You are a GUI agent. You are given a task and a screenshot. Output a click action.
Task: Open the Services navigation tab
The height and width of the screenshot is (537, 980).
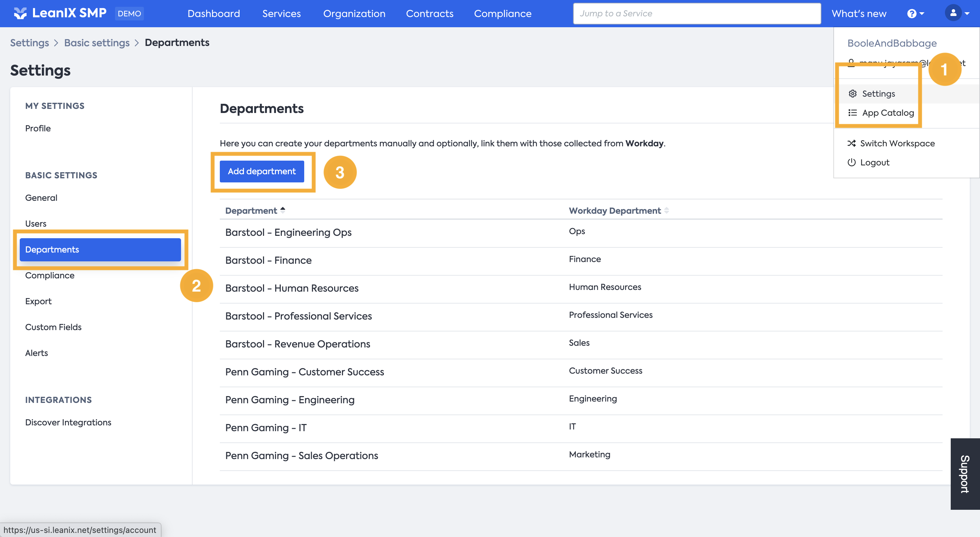[281, 14]
